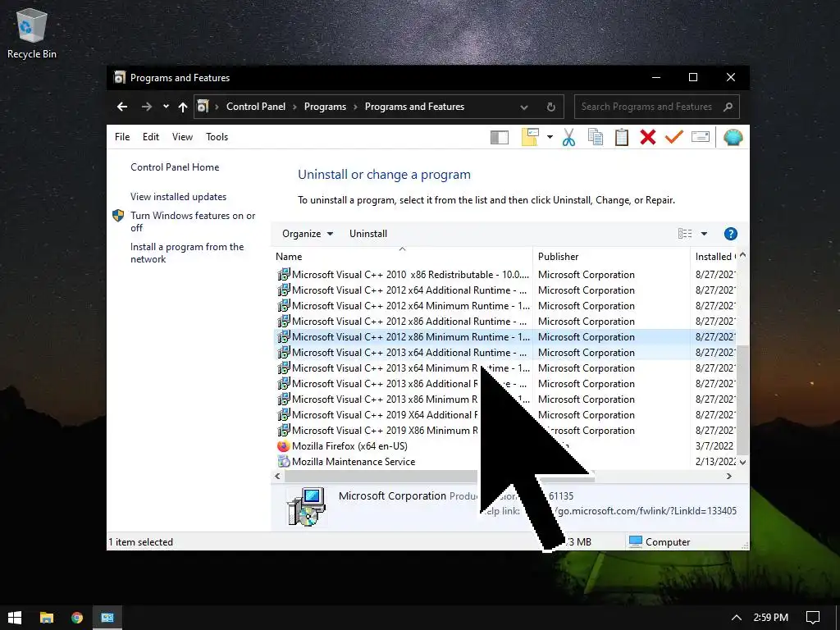
Task: Select Visual C++ 2012 x86 Minimum Runtime
Action: click(x=505, y=337)
